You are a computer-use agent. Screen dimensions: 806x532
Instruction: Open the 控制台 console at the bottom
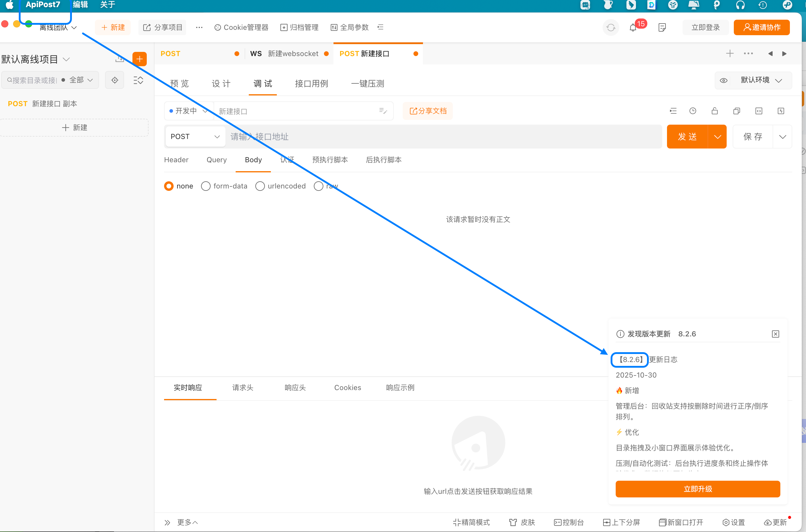click(x=569, y=522)
